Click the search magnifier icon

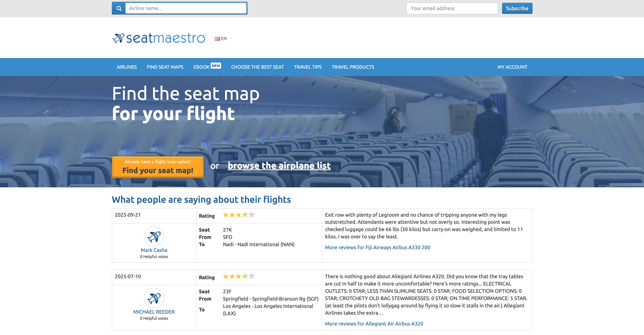click(x=119, y=8)
